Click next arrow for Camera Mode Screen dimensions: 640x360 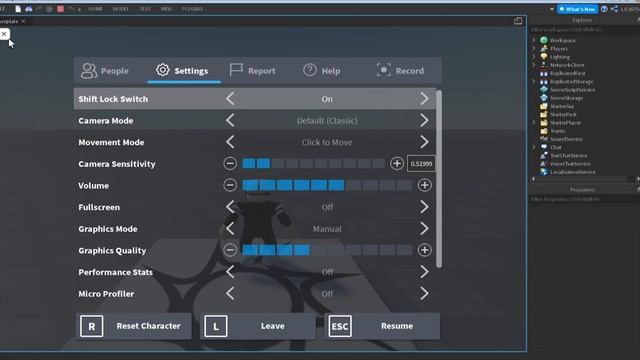(x=424, y=120)
